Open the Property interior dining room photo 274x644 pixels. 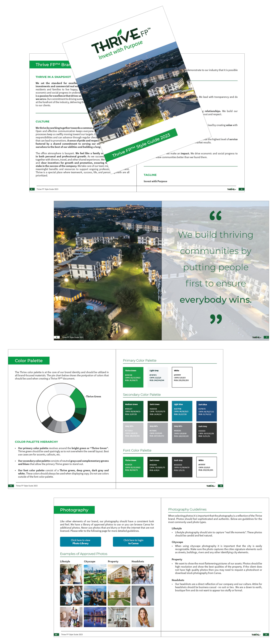pyautogui.click(x=119, y=617)
